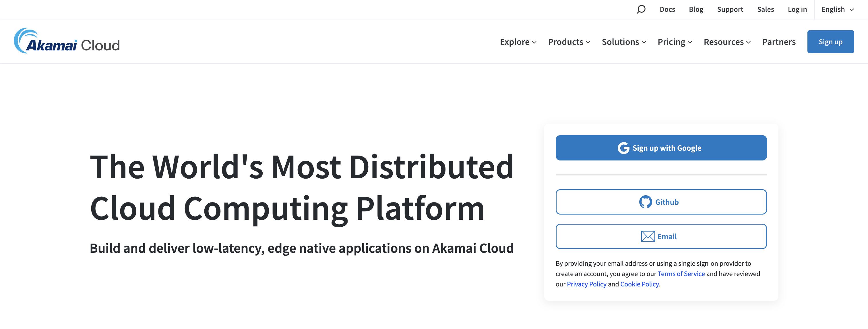The height and width of the screenshot is (329, 868).
Task: Open the Solutions dropdown menu
Action: (624, 42)
